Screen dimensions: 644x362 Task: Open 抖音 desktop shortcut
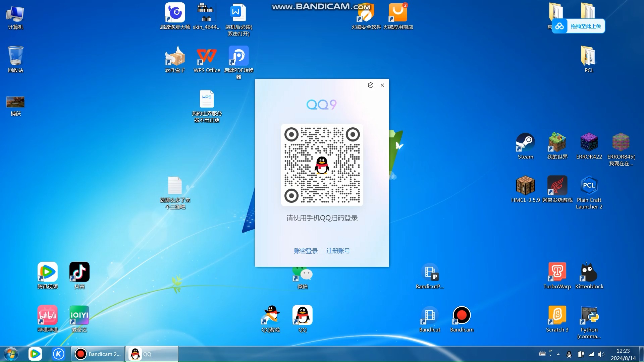79,276
